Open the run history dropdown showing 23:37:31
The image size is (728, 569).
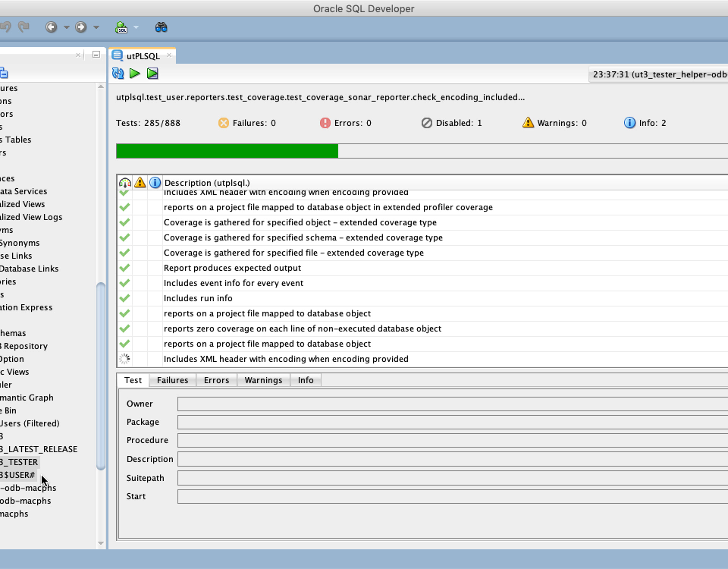pos(658,74)
